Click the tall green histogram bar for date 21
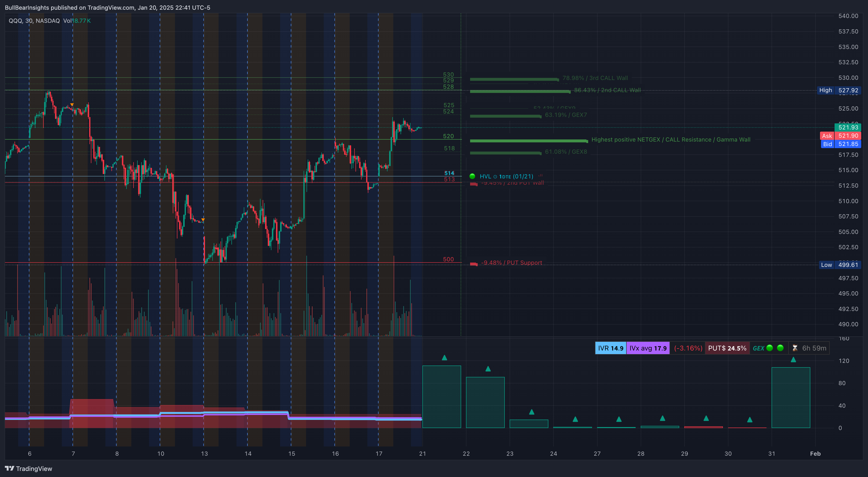The height and width of the screenshot is (477, 868). [442, 397]
